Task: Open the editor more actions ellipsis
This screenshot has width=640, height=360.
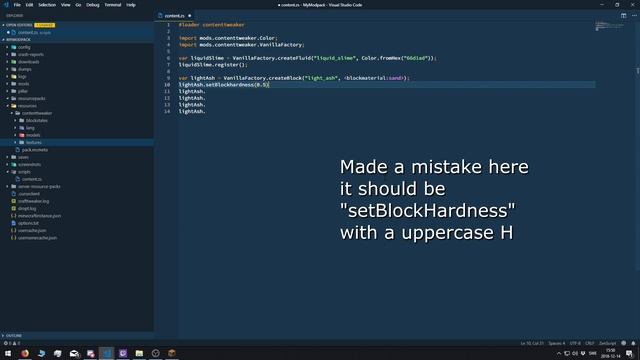Action: click(634, 16)
